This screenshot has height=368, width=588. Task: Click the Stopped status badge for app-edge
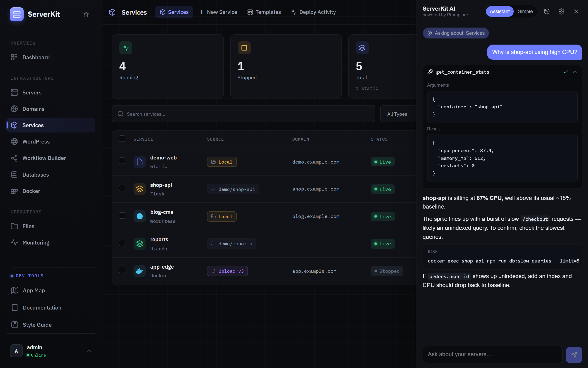tap(387, 271)
